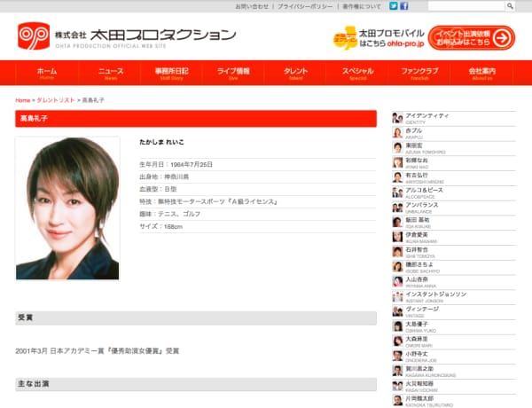The height and width of the screenshot is (408, 532).
Task: Click the アイデンティティ thumbnail in sidebar
Action: click(x=397, y=118)
